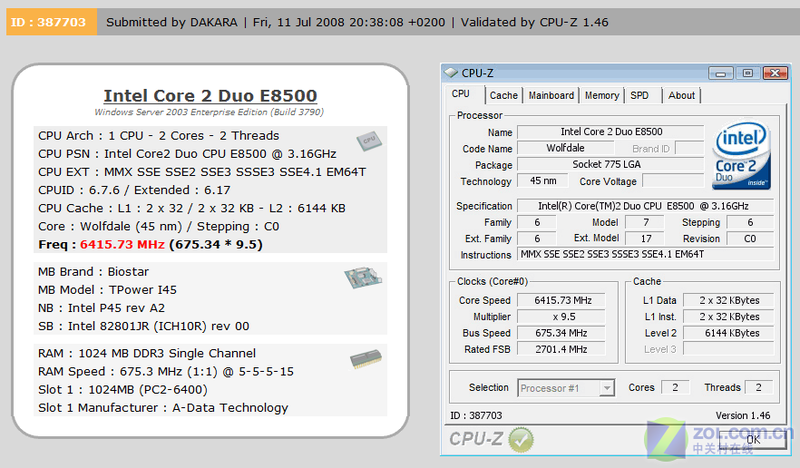Click the CPU chip icon in the left panel
Screen dimensions: 800x468
coord(369,141)
